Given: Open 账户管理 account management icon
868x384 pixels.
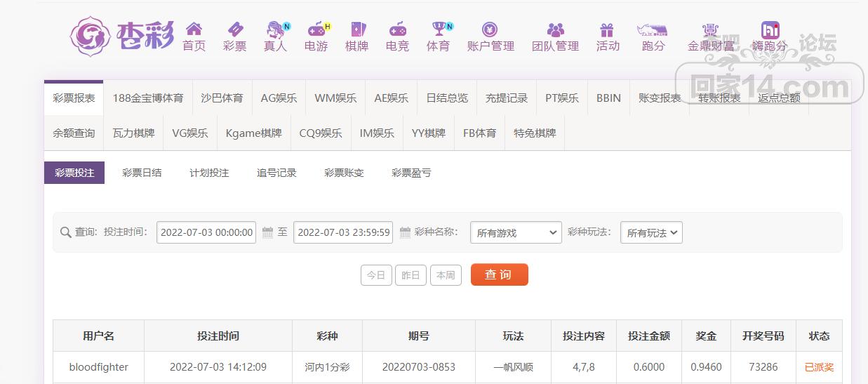Looking at the screenshot, I should (x=490, y=29).
